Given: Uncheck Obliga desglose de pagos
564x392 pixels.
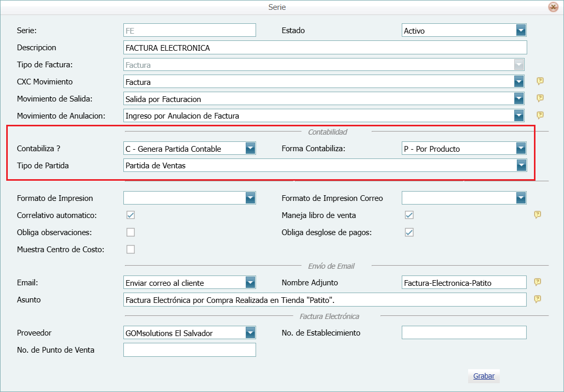Looking at the screenshot, I should pos(409,232).
